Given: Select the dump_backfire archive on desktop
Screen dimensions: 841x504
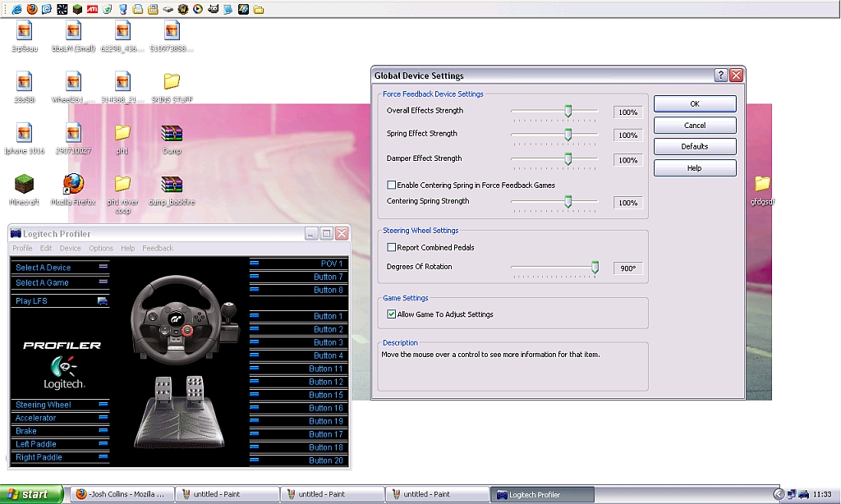Looking at the screenshot, I should pyautogui.click(x=172, y=190).
